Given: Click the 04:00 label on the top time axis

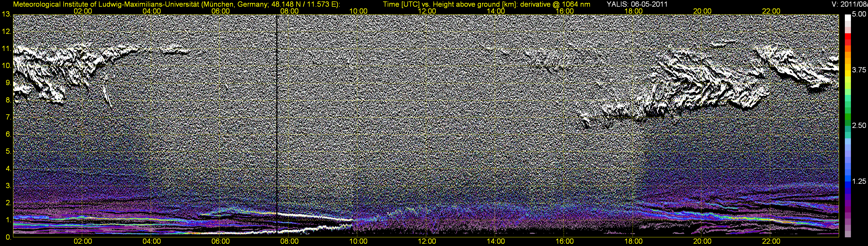Looking at the screenshot, I should click(152, 11).
